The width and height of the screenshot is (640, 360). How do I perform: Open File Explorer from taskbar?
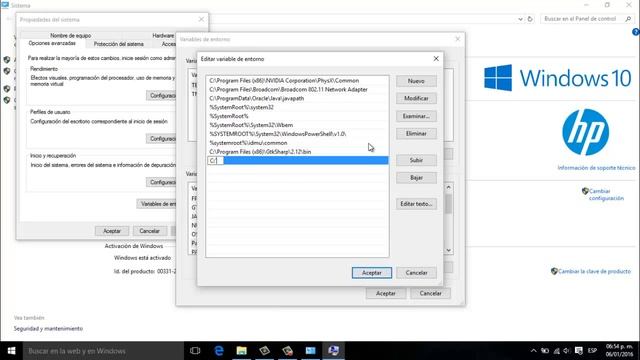(242, 351)
